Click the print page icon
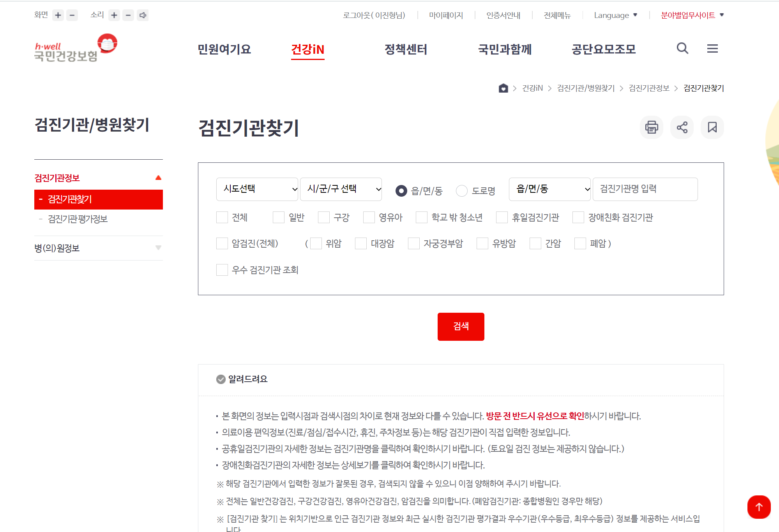 [x=651, y=127]
